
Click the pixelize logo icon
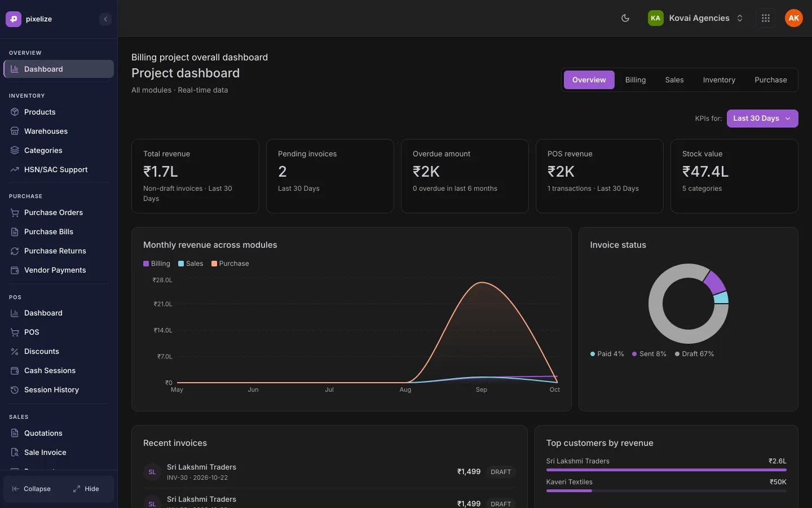(14, 19)
